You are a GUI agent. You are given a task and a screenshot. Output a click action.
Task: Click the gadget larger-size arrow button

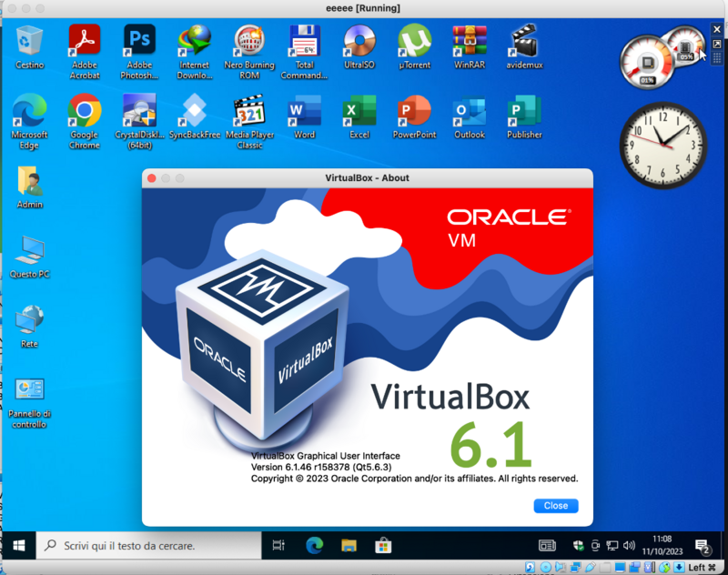pyautogui.click(x=717, y=44)
